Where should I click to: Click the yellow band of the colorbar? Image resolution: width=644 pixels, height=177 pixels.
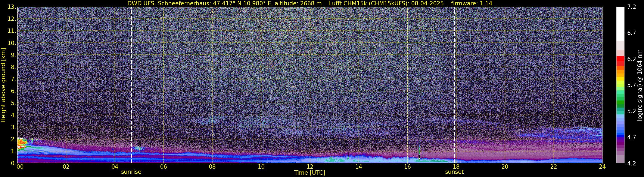[620, 79]
